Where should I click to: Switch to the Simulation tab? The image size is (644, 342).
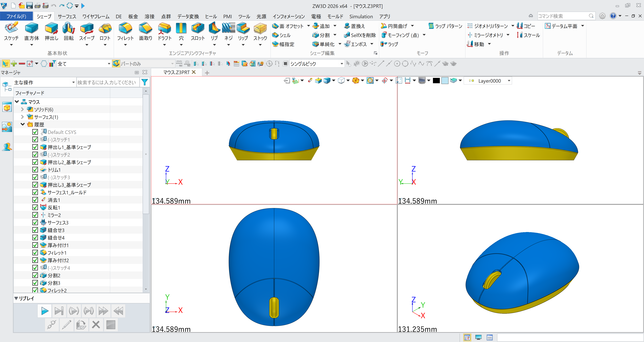(x=361, y=16)
